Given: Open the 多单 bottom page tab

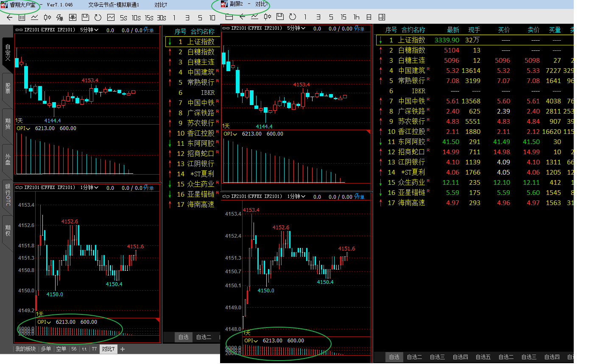Looking at the screenshot, I should click(46, 349).
